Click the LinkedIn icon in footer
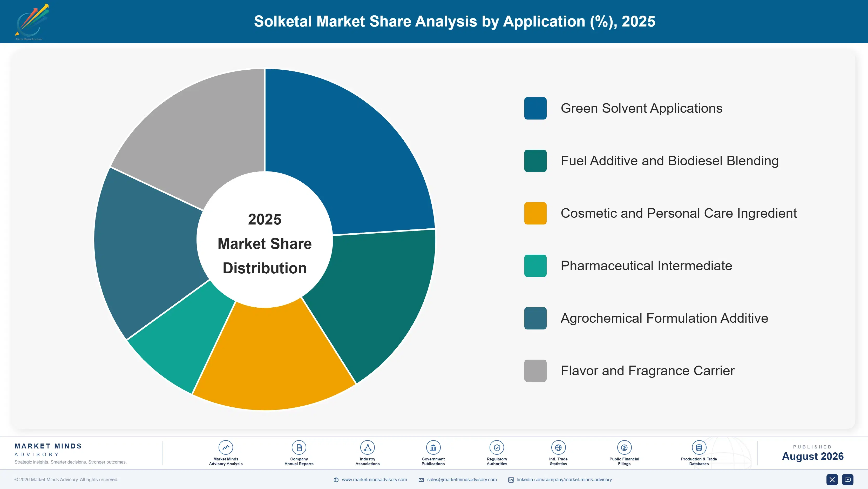Viewport: 868px width, 489px height. (511, 480)
